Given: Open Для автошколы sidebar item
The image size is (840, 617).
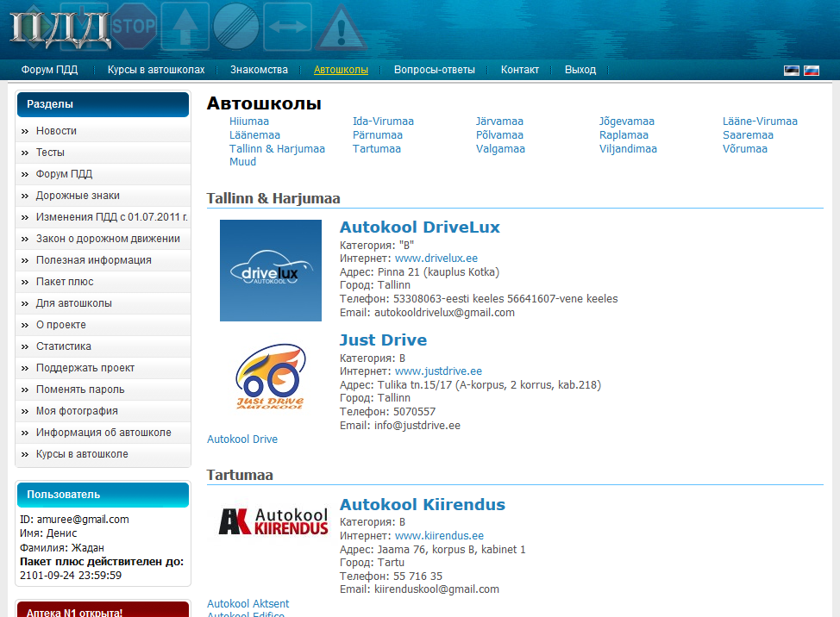Looking at the screenshot, I should click(103, 303).
